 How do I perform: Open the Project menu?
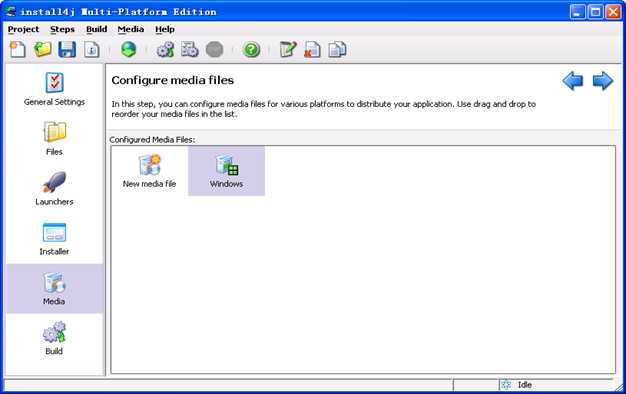23,29
